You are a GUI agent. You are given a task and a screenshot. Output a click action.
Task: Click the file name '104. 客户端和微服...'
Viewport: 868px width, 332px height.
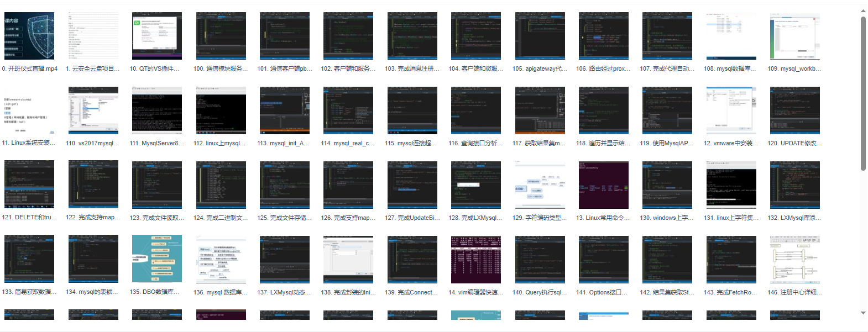(x=476, y=69)
